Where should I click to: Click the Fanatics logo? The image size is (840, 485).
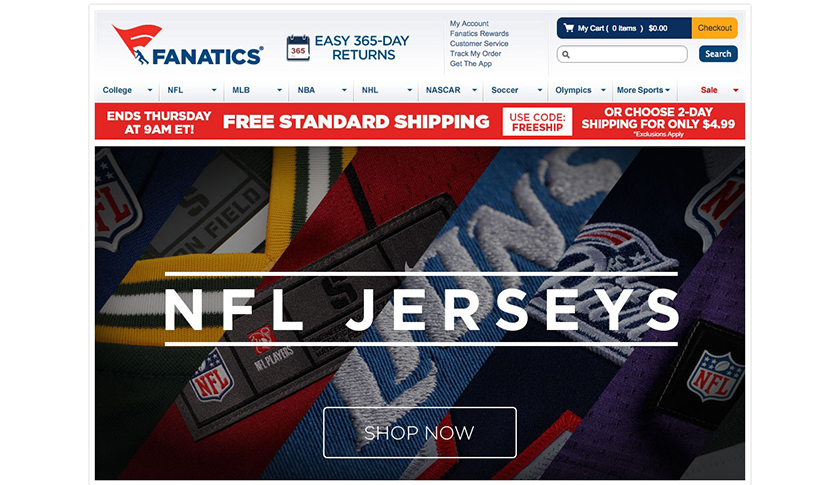[188, 44]
